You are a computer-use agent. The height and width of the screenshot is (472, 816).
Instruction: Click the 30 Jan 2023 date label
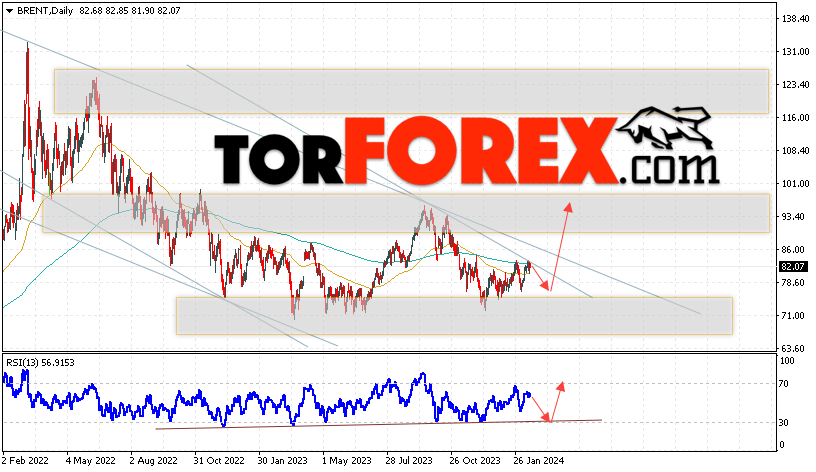pos(283,461)
